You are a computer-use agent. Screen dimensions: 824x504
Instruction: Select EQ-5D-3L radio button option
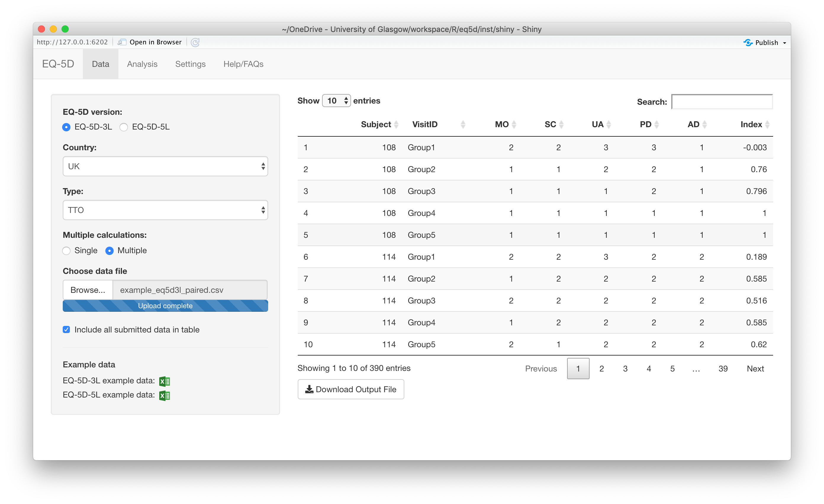point(66,126)
